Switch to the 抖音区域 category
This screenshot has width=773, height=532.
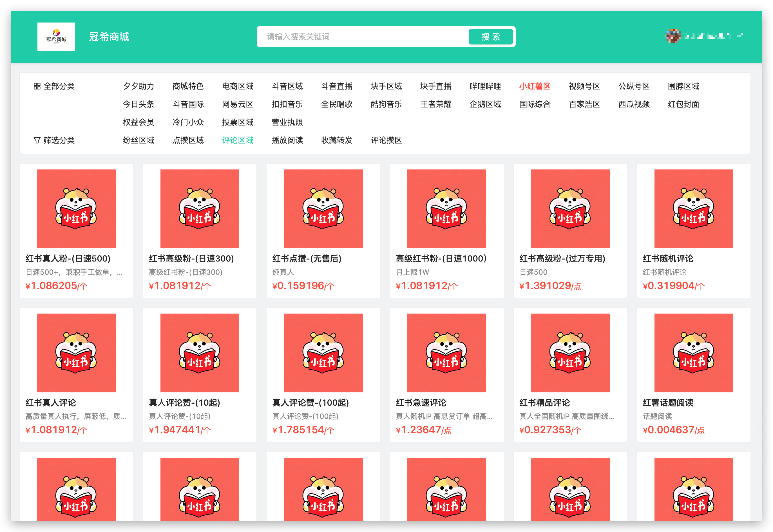click(287, 86)
